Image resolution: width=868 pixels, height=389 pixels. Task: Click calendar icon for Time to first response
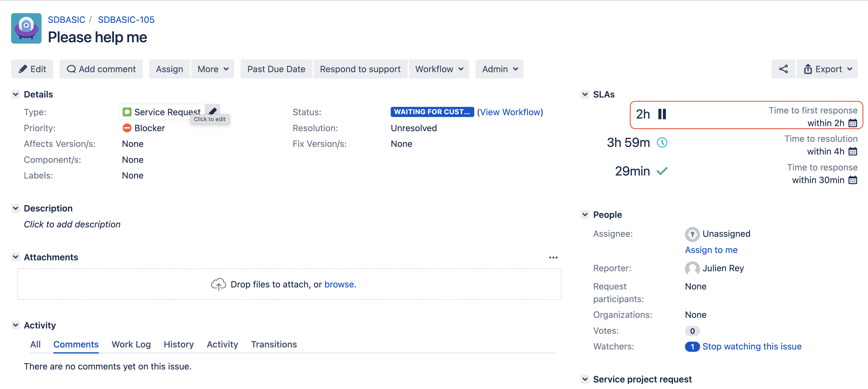coord(853,123)
